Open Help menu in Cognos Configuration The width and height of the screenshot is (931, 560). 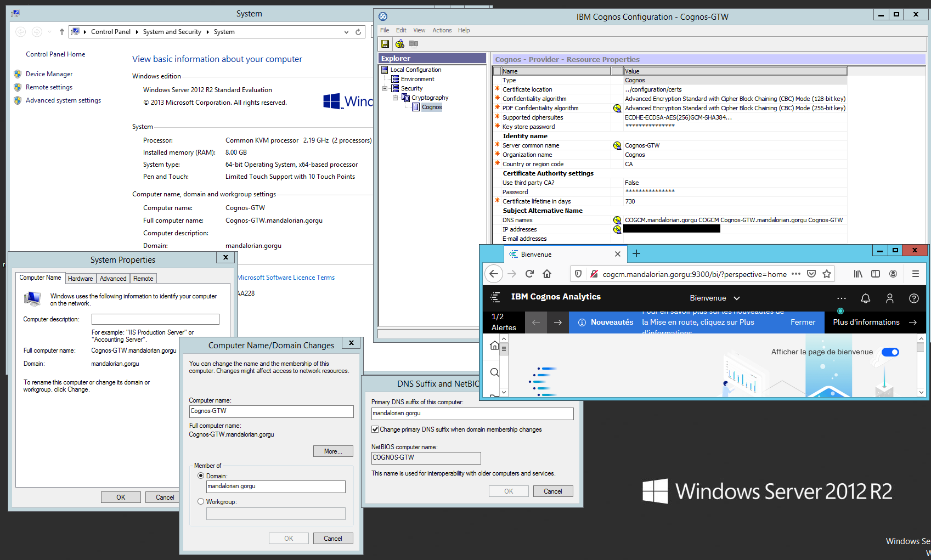(464, 30)
